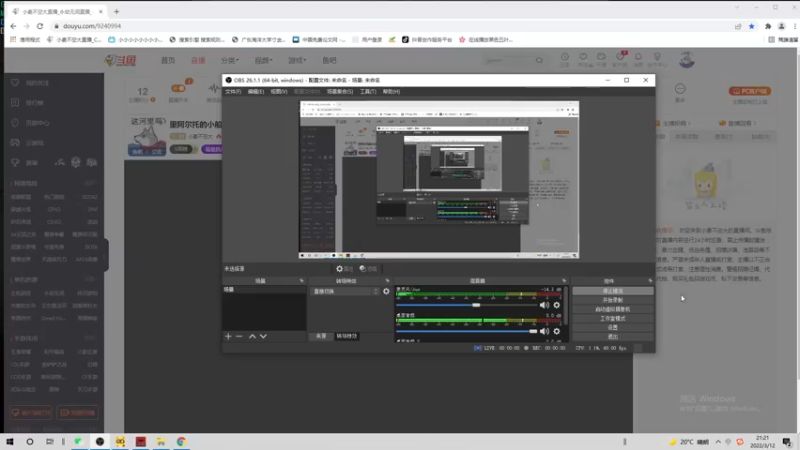Open the OBS 视图(V) View menu
Image resolution: width=800 pixels, height=450 pixels.
(279, 92)
